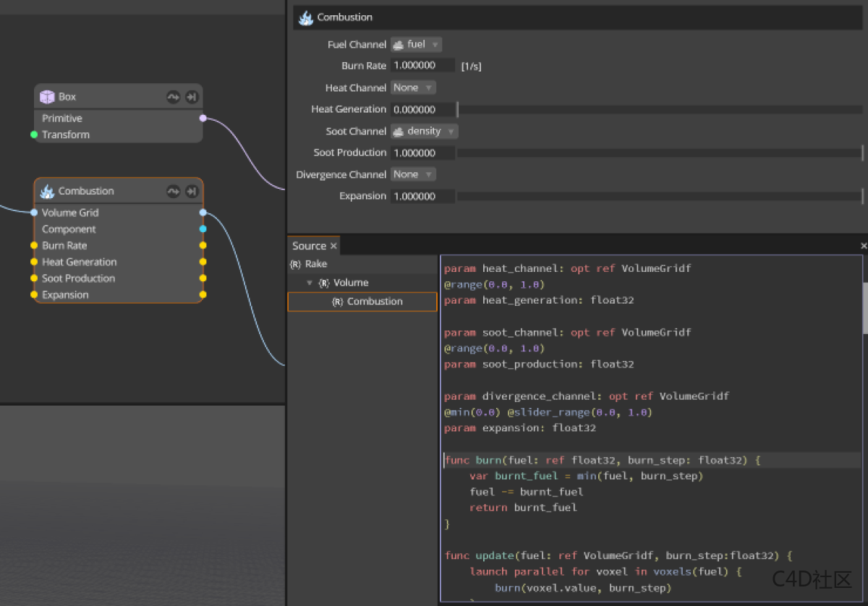868x606 pixels.
Task: Click the Burn Rate yellow input port
Action: (x=34, y=246)
